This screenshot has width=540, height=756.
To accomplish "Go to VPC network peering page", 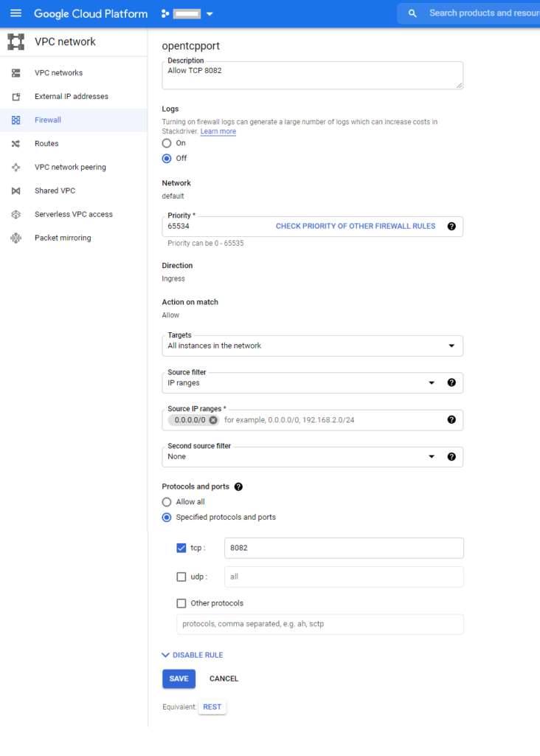I will coord(70,168).
